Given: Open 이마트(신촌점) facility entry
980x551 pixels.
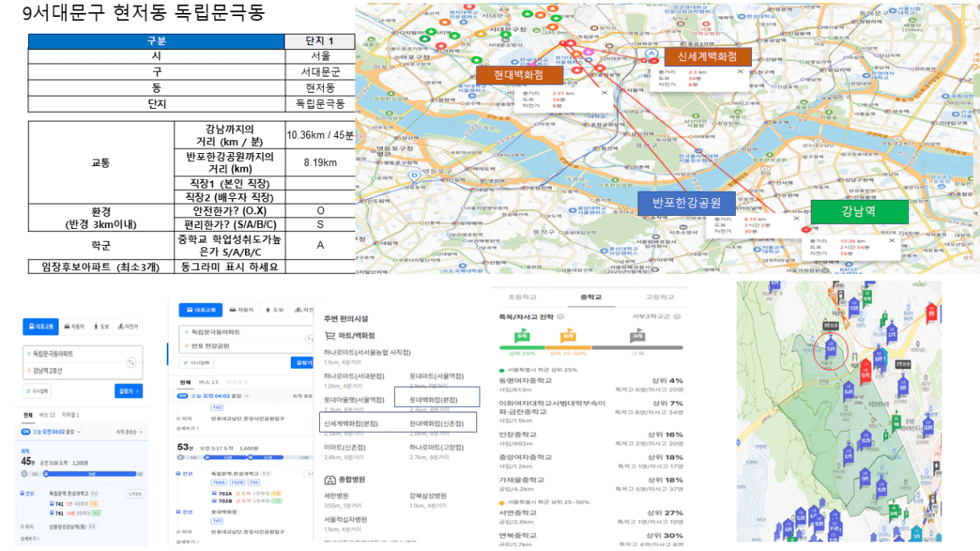Looking at the screenshot, I should 344,446.
